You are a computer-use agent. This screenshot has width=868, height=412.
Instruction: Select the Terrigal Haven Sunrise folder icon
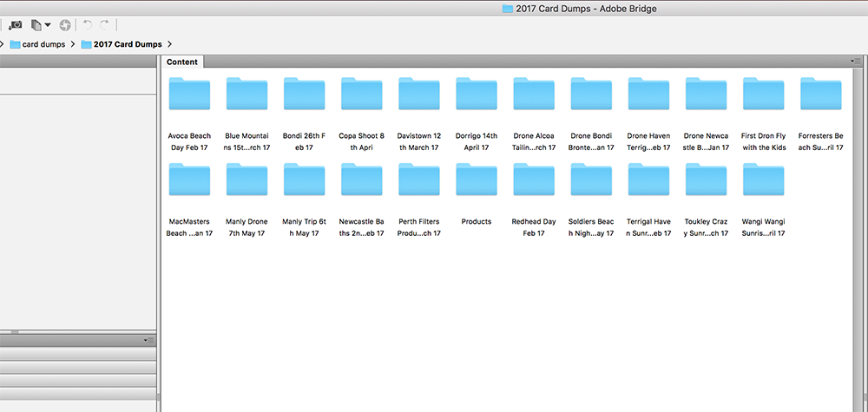click(648, 180)
